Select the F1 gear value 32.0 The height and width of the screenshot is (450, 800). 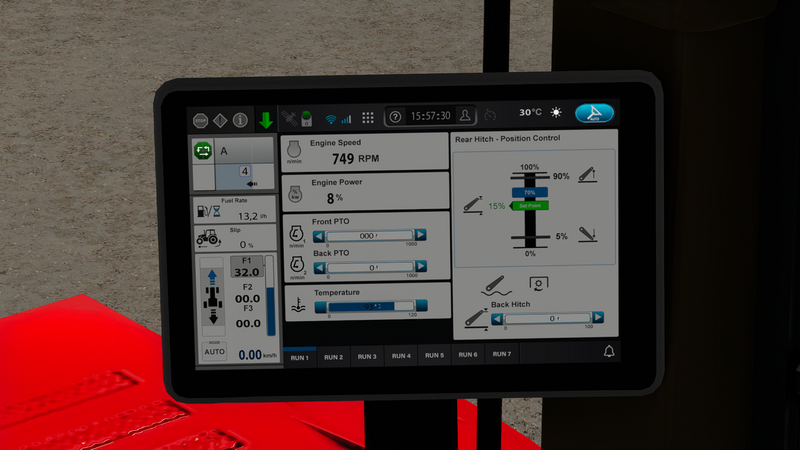click(x=246, y=271)
